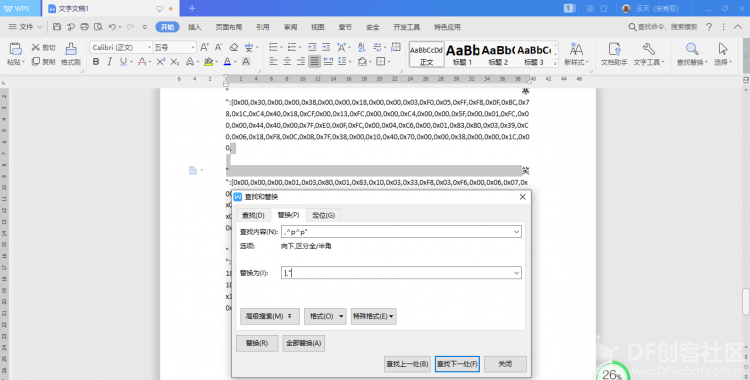Click the font color A swatch
The width and height of the screenshot is (750, 380).
pyautogui.click(x=227, y=62)
